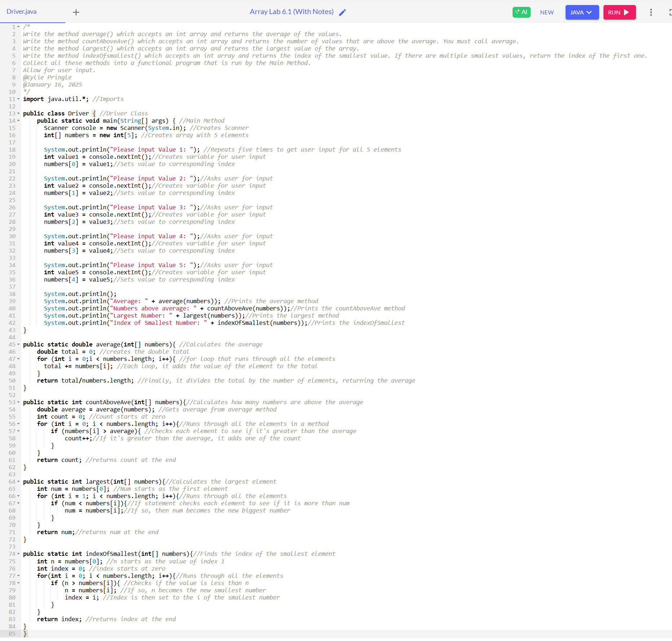Click the "Index of Smallest Number: " string

click(158, 323)
